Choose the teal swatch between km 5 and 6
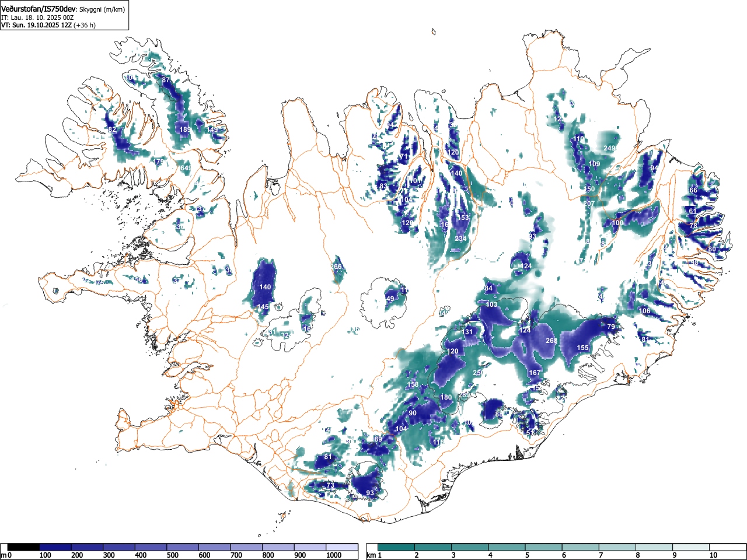The image size is (747, 560). pos(544,547)
